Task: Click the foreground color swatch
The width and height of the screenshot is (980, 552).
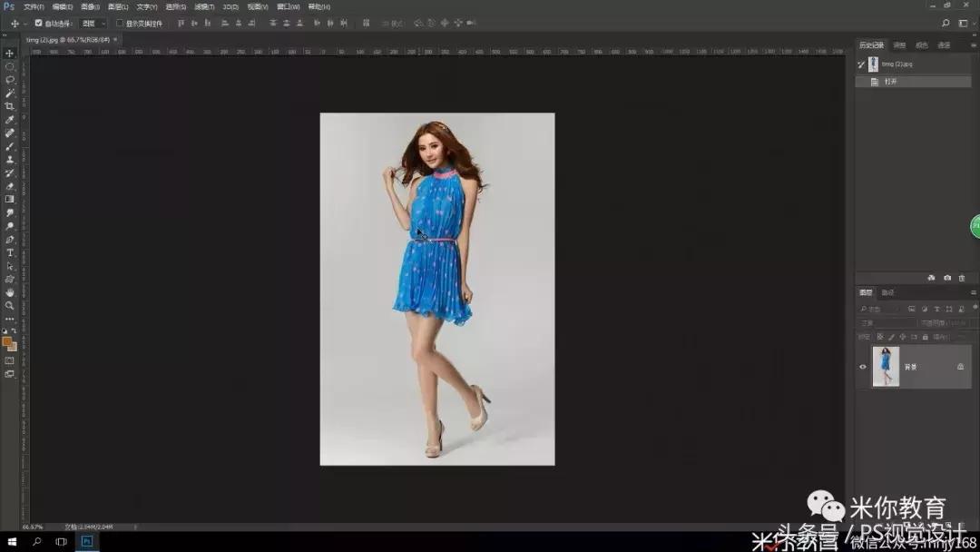Action: pos(7,342)
